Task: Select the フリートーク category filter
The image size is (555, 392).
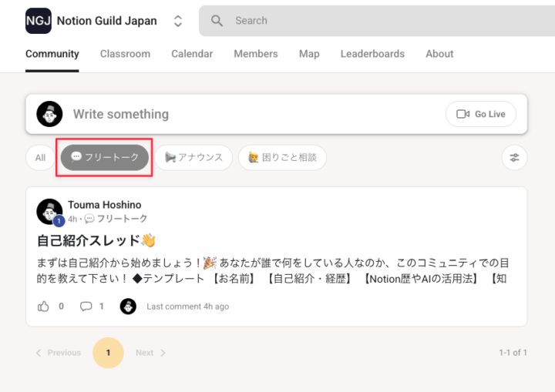Action: pos(104,157)
